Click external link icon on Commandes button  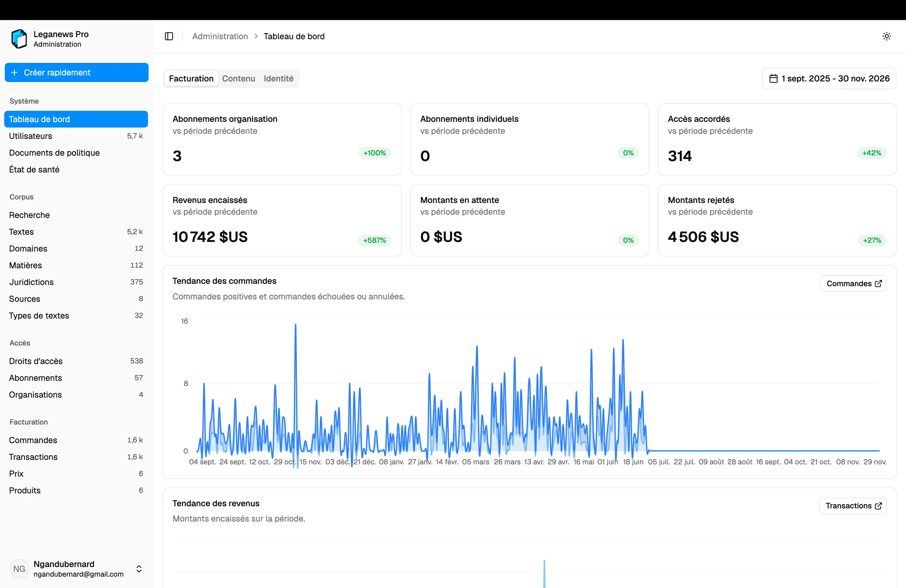pos(878,283)
